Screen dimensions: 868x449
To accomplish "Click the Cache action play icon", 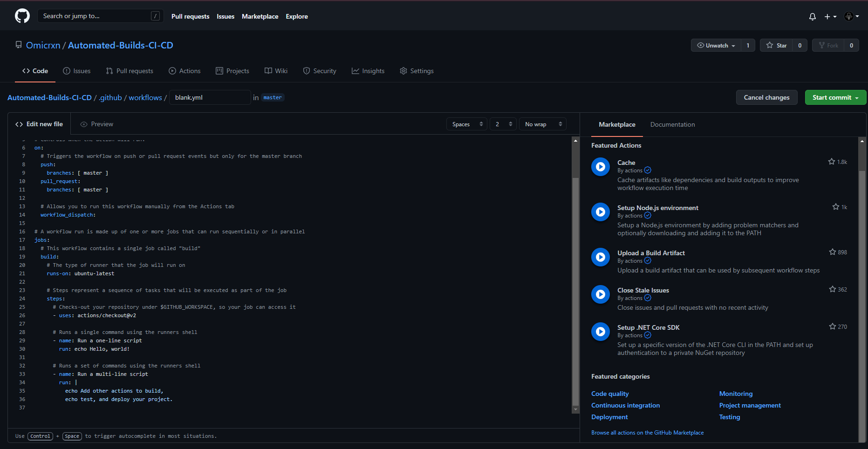I will [x=601, y=167].
